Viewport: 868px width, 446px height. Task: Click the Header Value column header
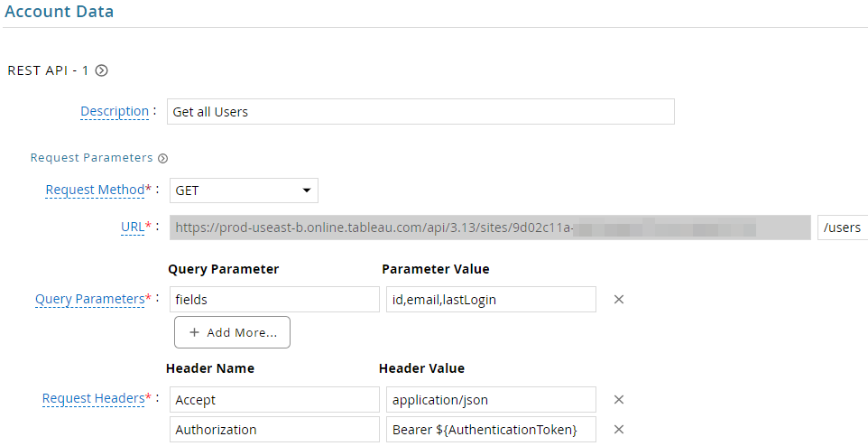coord(422,368)
